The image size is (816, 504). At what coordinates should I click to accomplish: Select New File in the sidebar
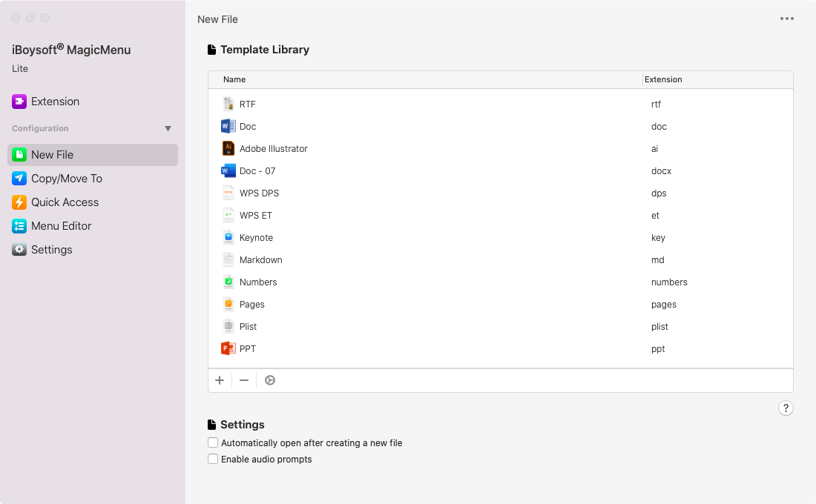(x=93, y=155)
